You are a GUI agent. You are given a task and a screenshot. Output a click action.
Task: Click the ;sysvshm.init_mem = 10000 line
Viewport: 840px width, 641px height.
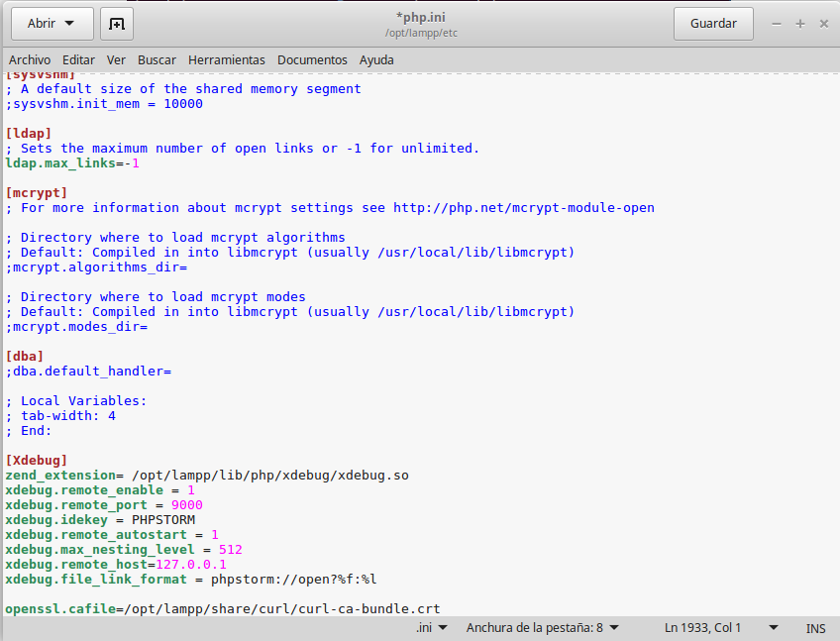pyautogui.click(x=104, y=103)
